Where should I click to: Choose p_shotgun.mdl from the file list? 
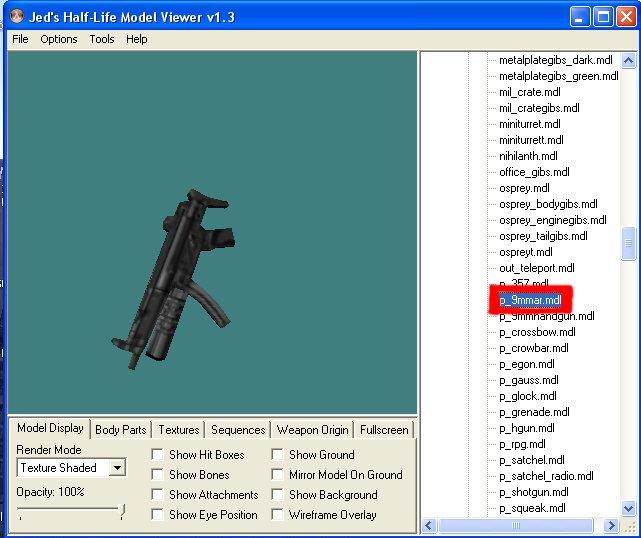point(536,492)
